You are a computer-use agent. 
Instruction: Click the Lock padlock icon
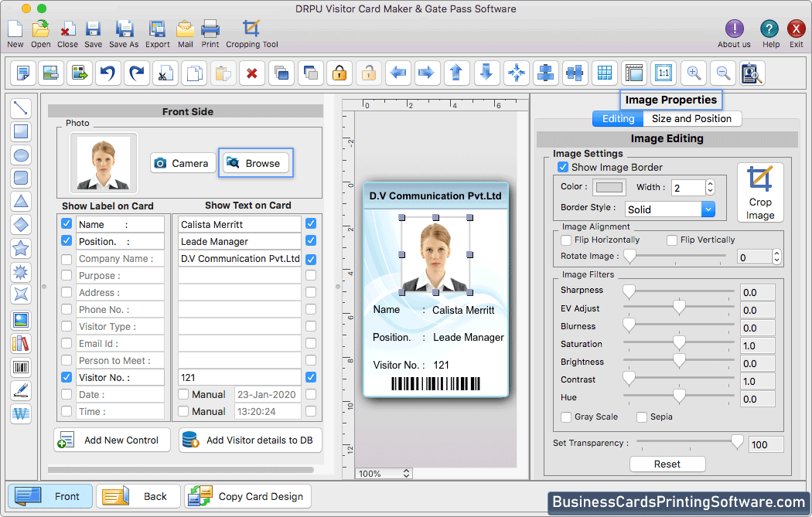tap(339, 73)
